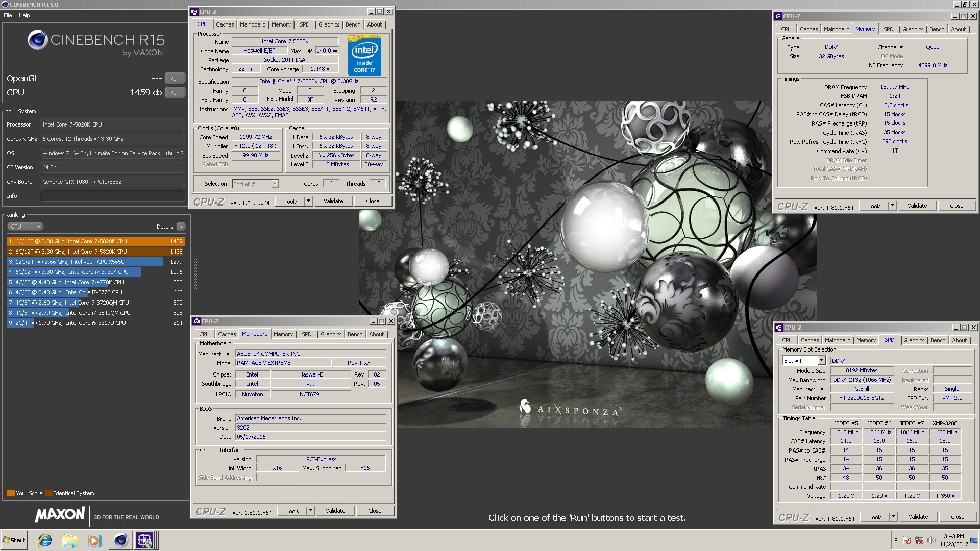Switch to CPU-Z taskbar icon

(144, 540)
